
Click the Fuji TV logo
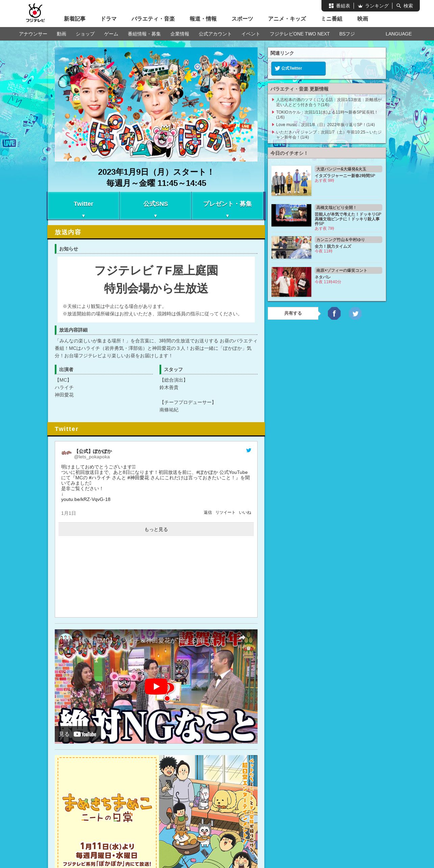point(35,13)
